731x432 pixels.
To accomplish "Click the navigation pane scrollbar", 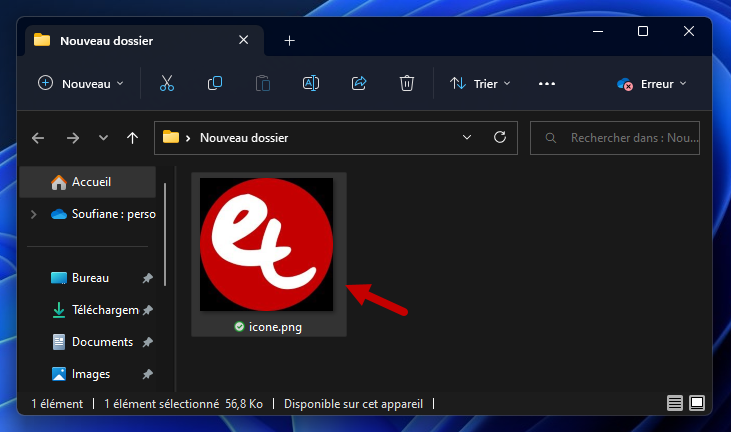I will coord(165,234).
